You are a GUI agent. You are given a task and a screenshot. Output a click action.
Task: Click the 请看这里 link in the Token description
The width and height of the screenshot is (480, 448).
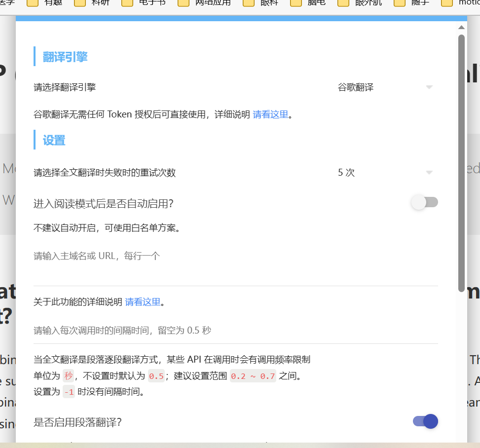(x=270, y=114)
